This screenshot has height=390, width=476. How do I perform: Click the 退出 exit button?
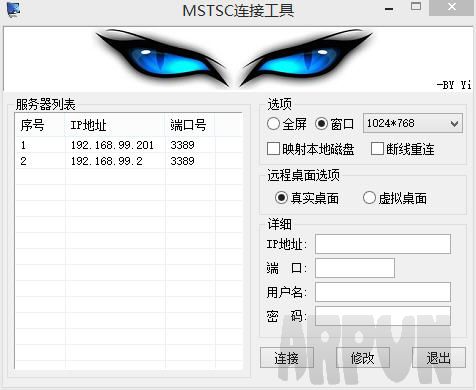(439, 358)
